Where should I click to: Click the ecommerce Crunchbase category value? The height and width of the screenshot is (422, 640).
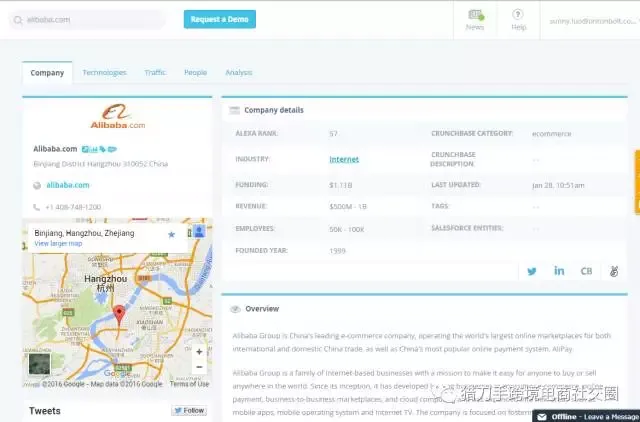point(551,134)
